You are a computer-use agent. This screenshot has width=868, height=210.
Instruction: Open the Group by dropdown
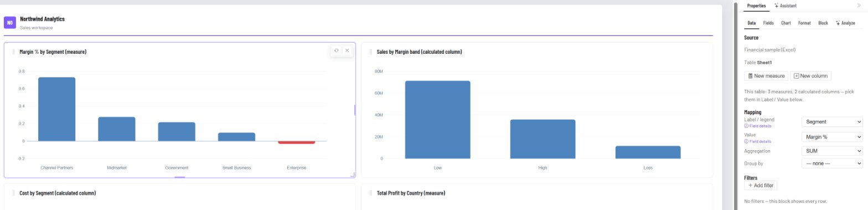pos(832,163)
